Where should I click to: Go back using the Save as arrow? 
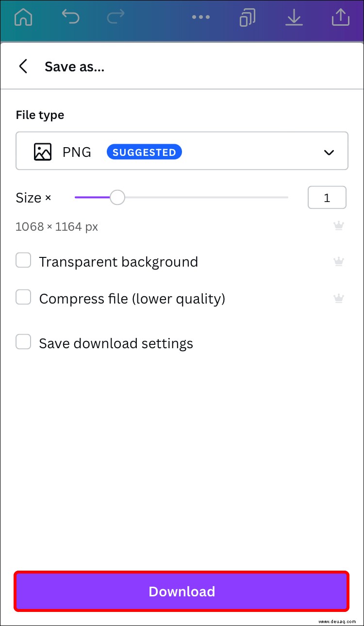point(23,66)
